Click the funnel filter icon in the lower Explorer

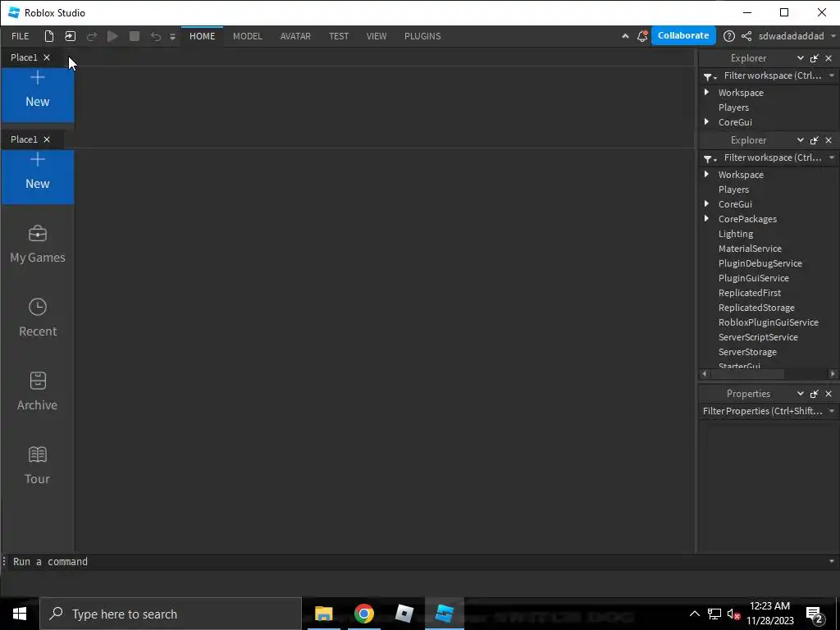tap(710, 158)
